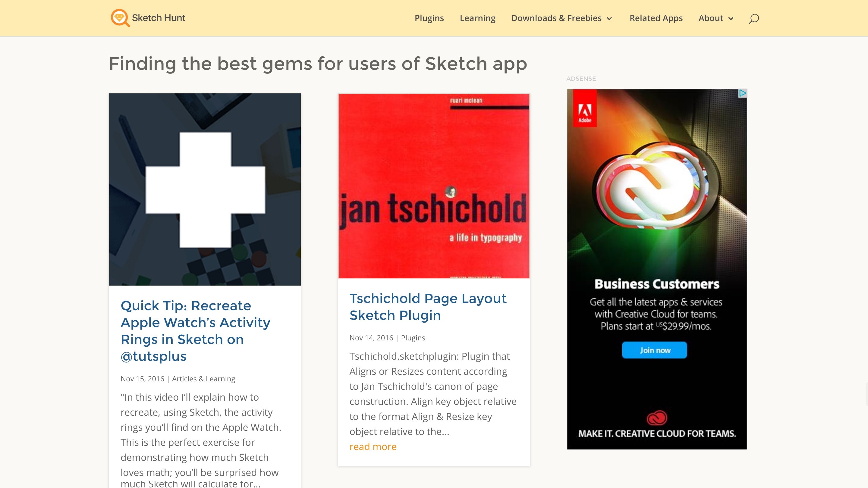Viewport: 868px width, 488px height.
Task: Open Quick Tip Apple Watch Activity Rings article
Action: [195, 331]
